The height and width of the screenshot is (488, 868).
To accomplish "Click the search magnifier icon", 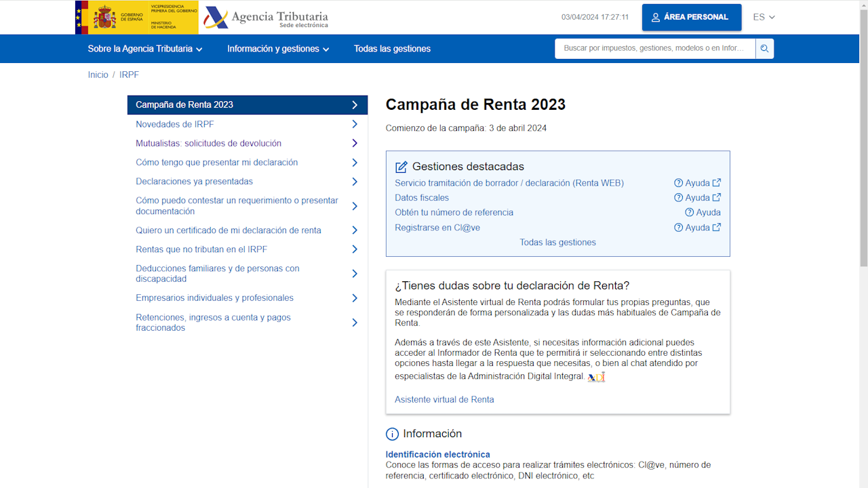I will coord(765,48).
